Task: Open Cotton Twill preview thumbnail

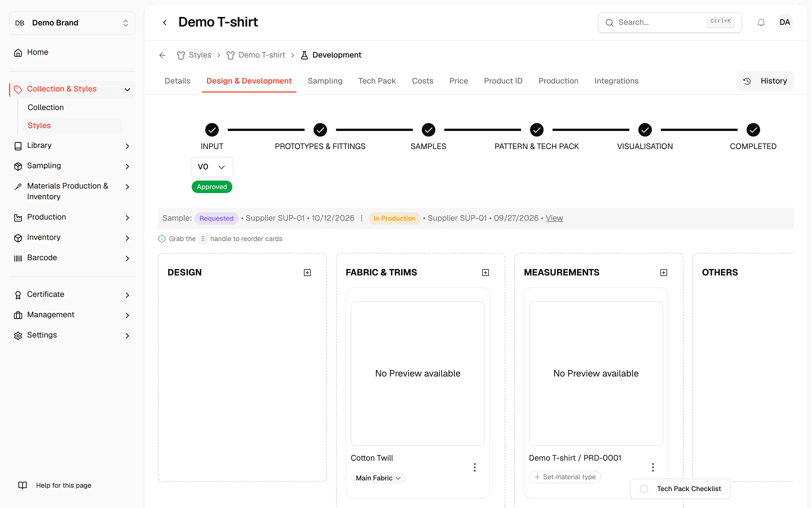Action: [x=417, y=374]
